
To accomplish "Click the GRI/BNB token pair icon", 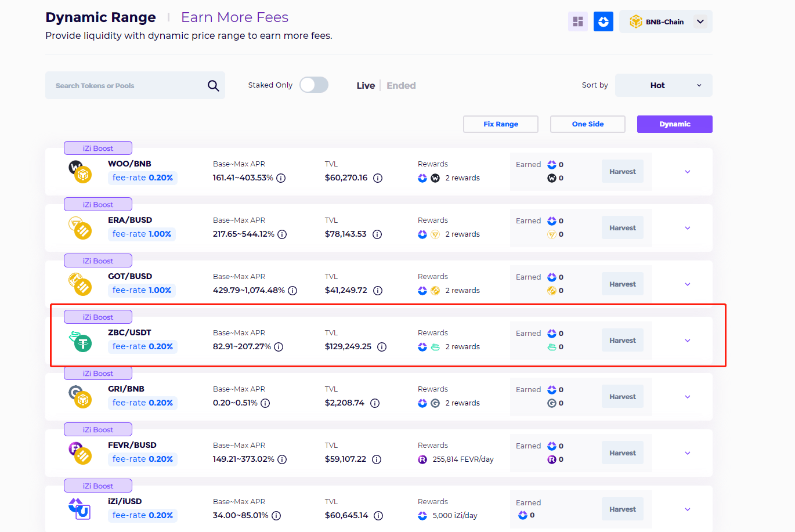I will pyautogui.click(x=80, y=396).
